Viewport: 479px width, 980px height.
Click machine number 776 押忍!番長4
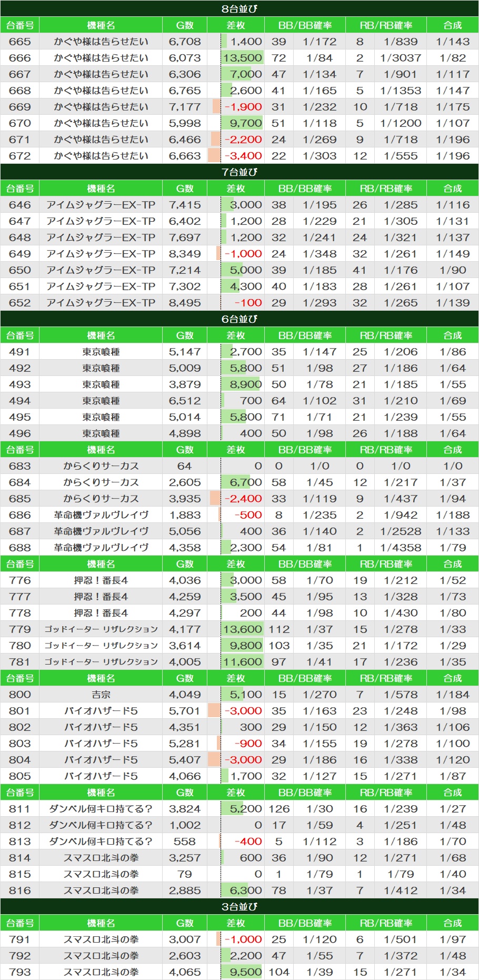20,580
